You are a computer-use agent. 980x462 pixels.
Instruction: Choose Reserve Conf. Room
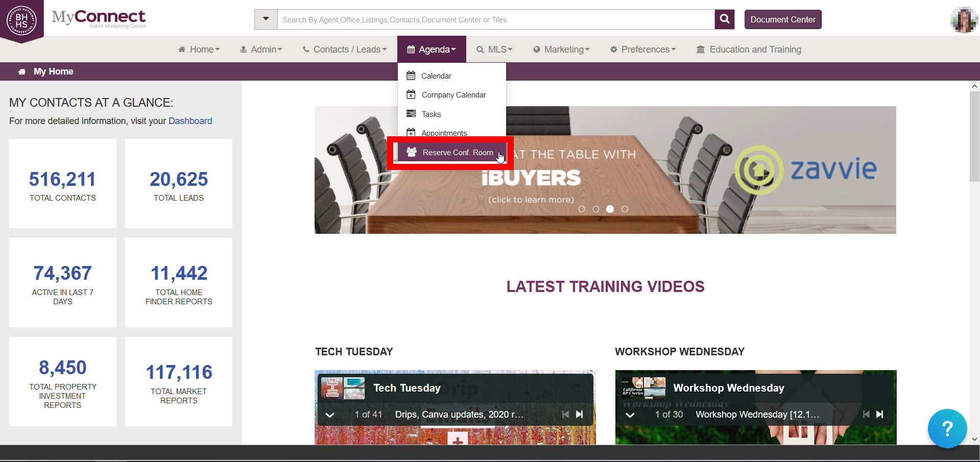tap(452, 152)
